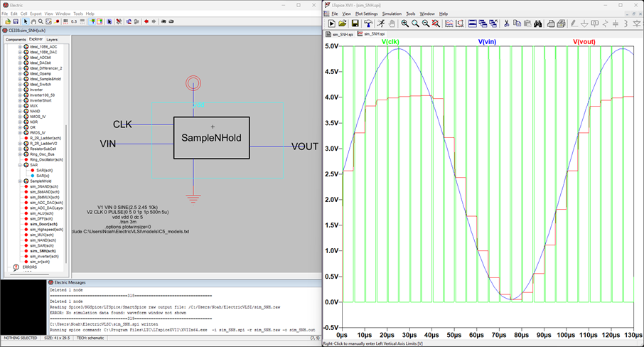Image resolution: width=644 pixels, height=347 pixels.
Task: Switch to Layers tab in Electric
Action: click(52, 39)
